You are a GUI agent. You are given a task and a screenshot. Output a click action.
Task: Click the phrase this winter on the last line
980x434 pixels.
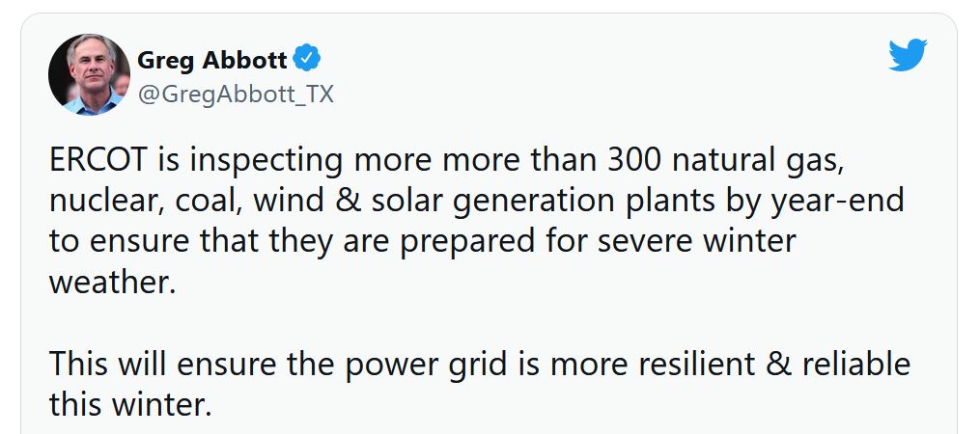tap(130, 405)
